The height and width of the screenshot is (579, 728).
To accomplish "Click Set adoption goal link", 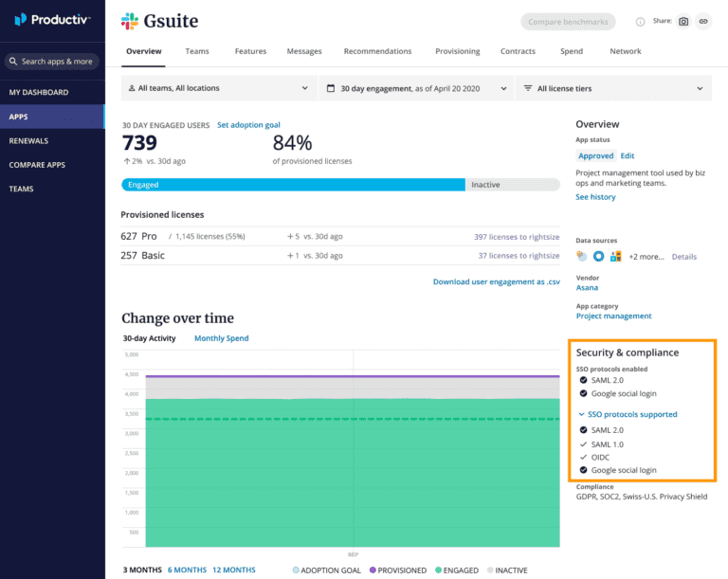I will point(248,125).
